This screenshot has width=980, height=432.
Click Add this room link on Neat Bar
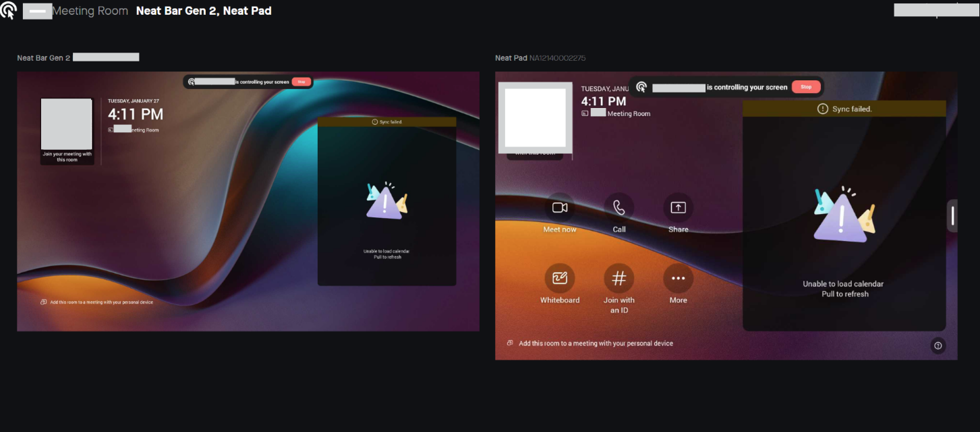click(97, 302)
